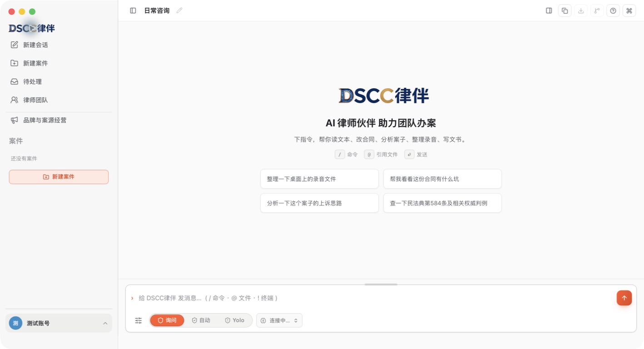Click the message input field
Viewport: 644px width, 349px height.
point(375,298)
